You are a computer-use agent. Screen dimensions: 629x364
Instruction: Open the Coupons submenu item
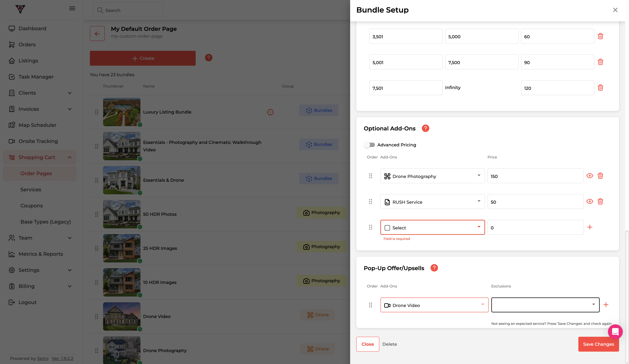pyautogui.click(x=31, y=206)
